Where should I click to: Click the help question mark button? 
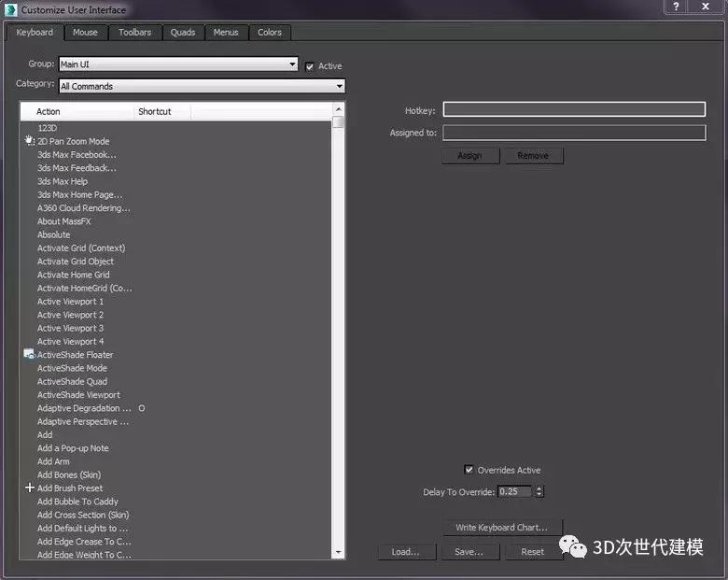point(676,7)
